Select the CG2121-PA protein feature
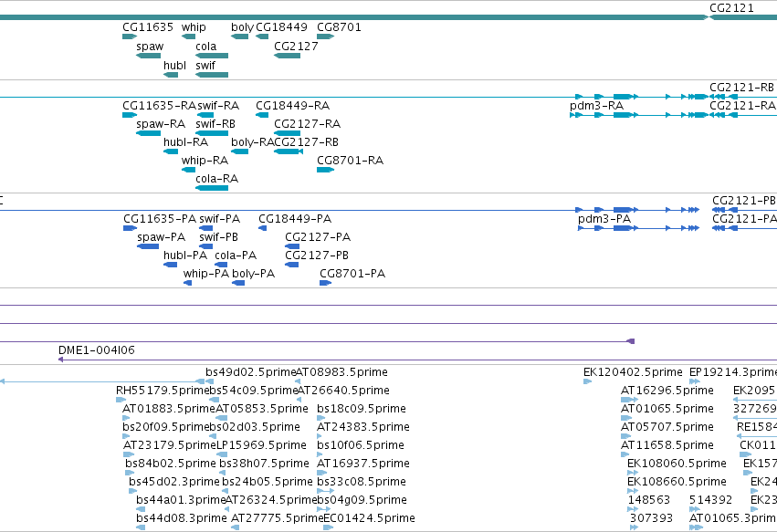This screenshot has height=532, width=777. click(743, 228)
